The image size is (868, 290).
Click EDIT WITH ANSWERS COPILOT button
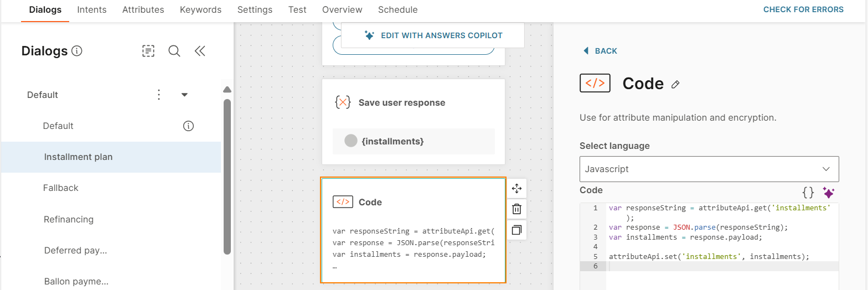433,35
